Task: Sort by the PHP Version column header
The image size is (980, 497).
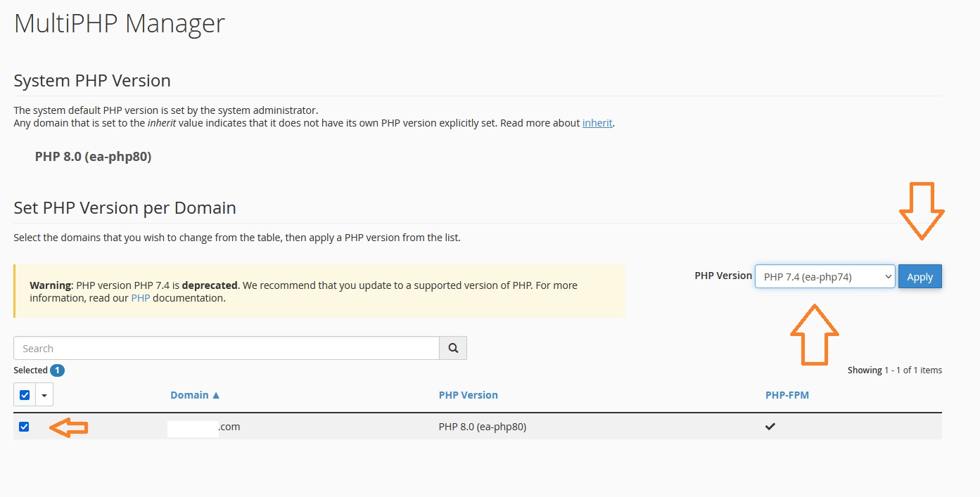Action: 468,395
